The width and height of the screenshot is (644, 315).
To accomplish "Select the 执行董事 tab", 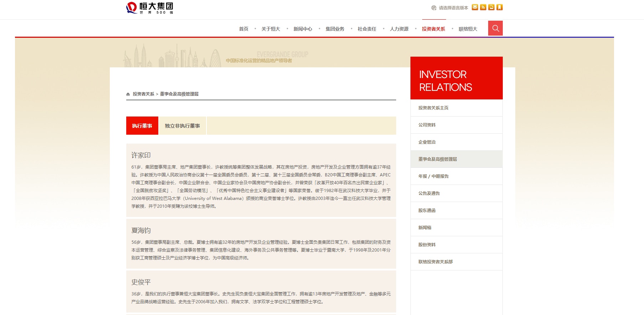I will point(142,126).
